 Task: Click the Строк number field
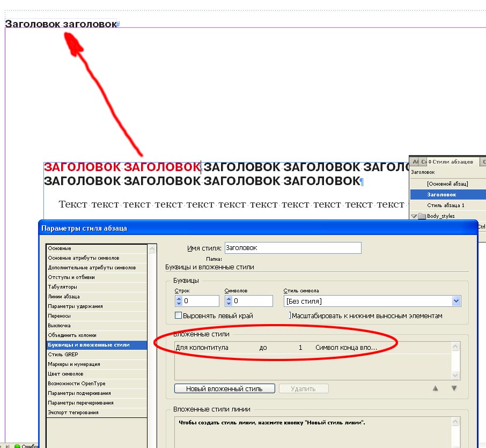(x=201, y=301)
